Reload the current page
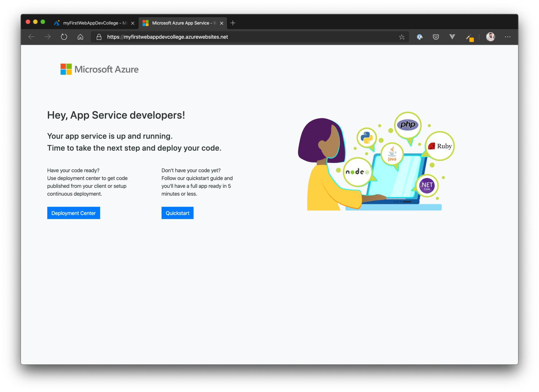 (x=64, y=37)
